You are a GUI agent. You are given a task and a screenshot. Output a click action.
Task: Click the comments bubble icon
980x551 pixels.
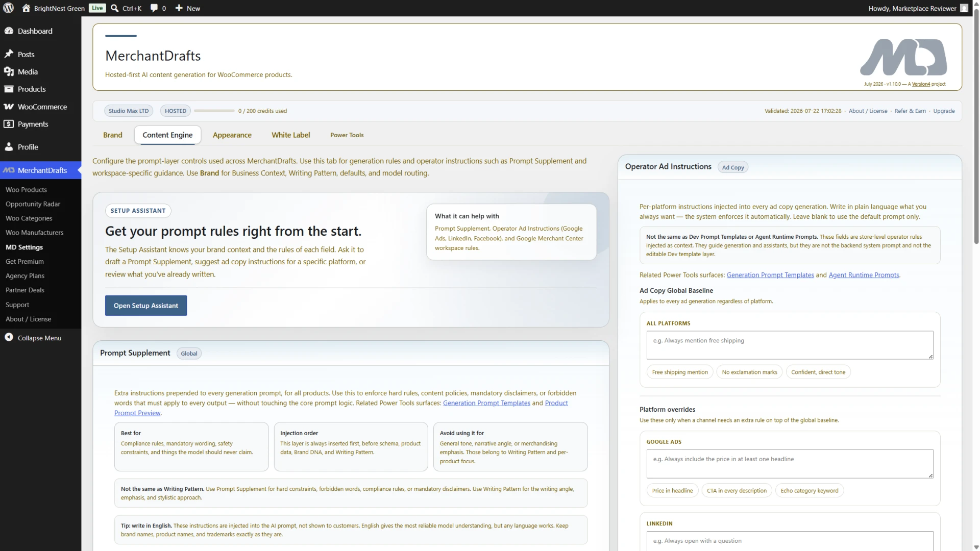point(154,8)
